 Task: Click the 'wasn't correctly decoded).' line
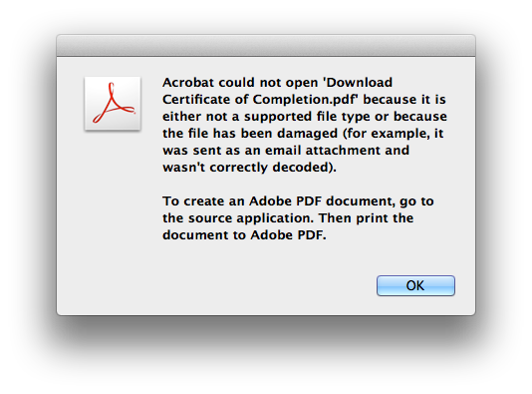(249, 168)
